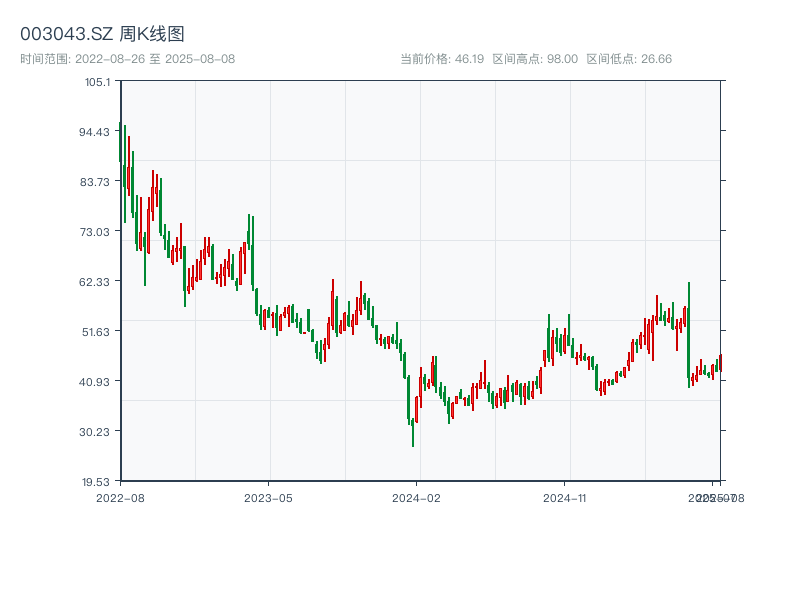Select the 2024-11 x-axis date label
Screen dimensions: 800x600
coord(566,497)
